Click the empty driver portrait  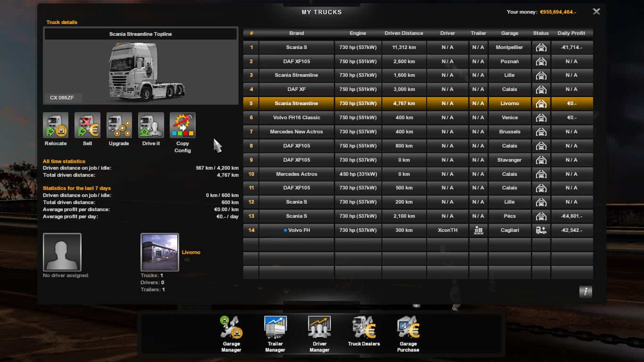tap(62, 252)
